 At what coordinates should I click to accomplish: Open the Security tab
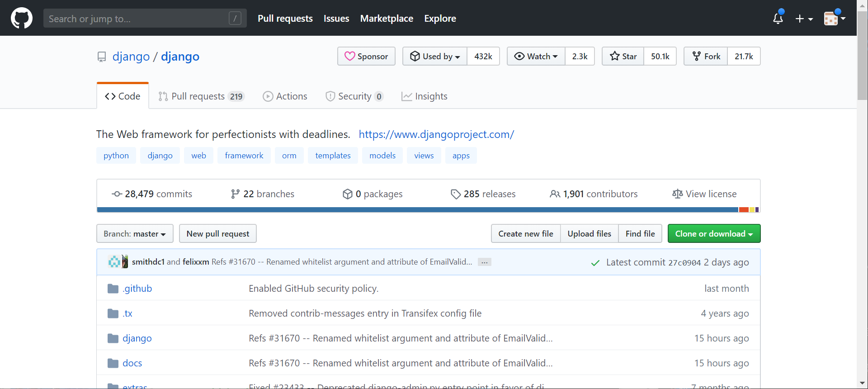pyautogui.click(x=354, y=96)
